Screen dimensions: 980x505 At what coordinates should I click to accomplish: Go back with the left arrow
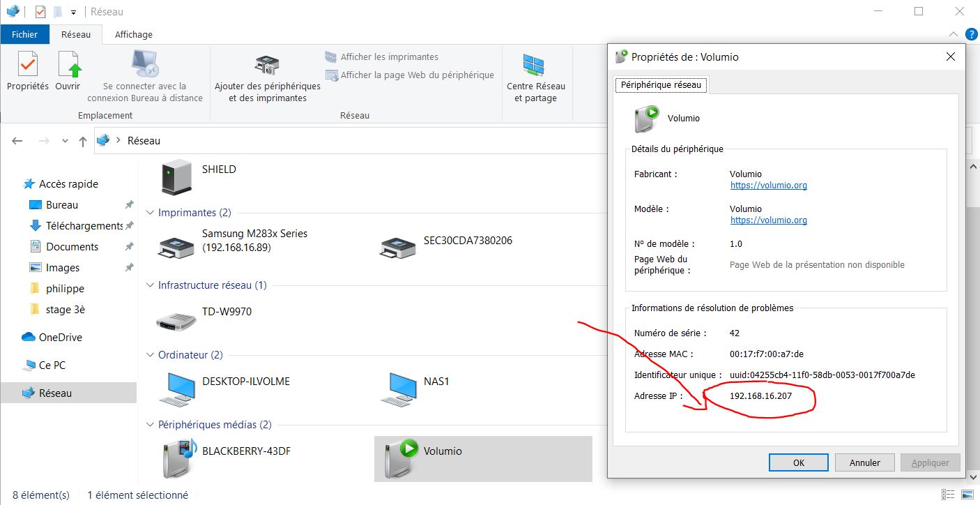tap(17, 141)
